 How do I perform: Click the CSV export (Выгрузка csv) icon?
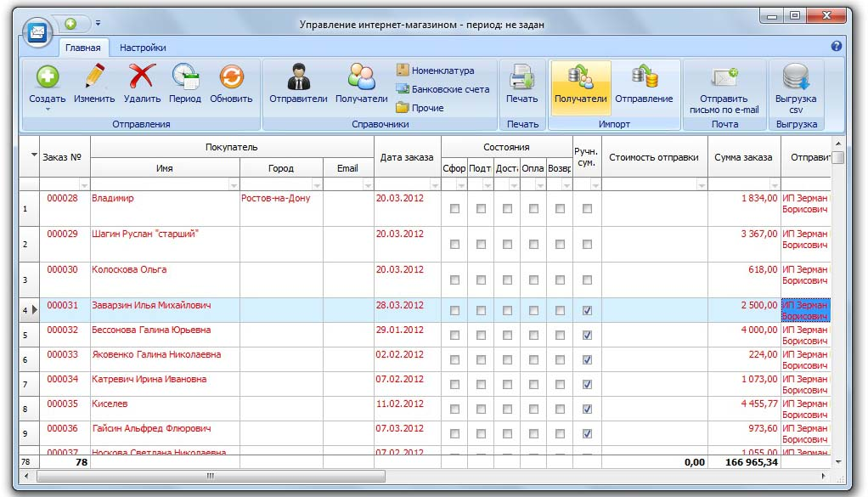(x=796, y=78)
